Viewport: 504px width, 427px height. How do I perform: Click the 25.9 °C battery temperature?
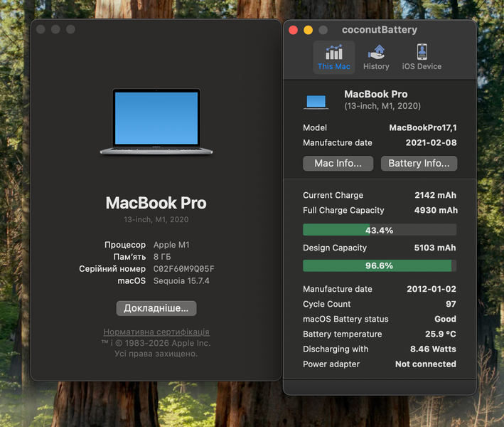pos(440,334)
